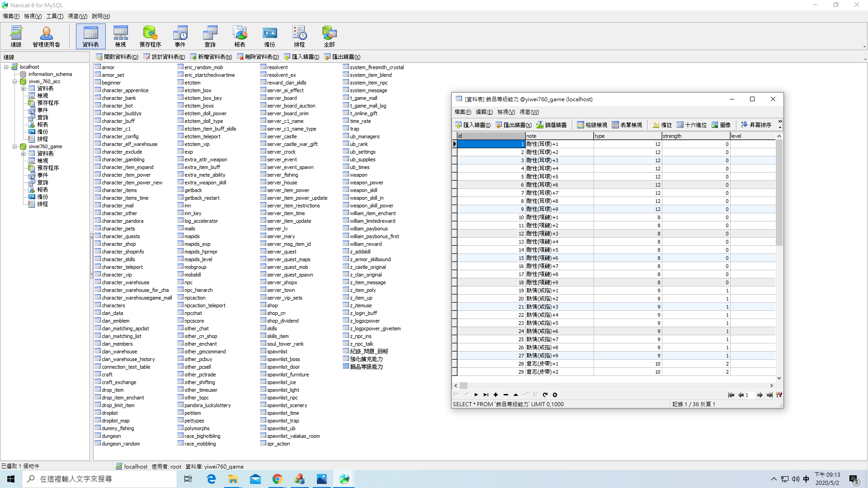The width and height of the screenshot is (868, 488).
Task: Apply 昇冪排序 ascending sort
Action: point(756,125)
